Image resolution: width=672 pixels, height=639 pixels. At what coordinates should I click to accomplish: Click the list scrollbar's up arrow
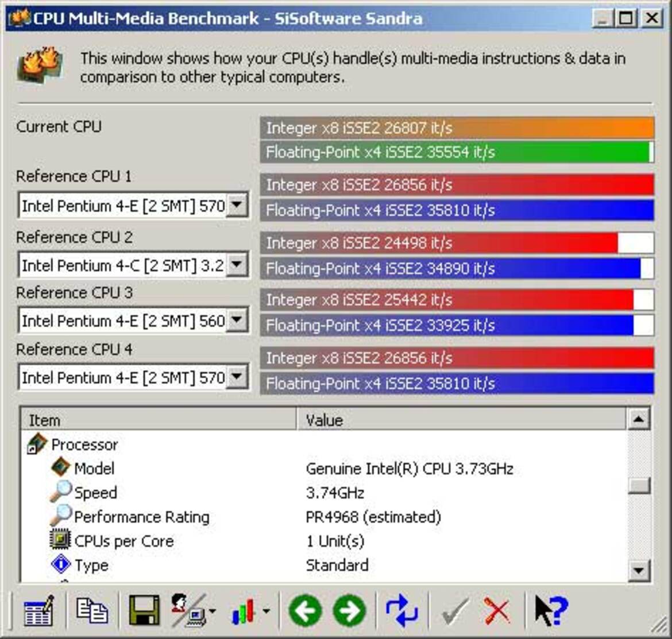639,419
